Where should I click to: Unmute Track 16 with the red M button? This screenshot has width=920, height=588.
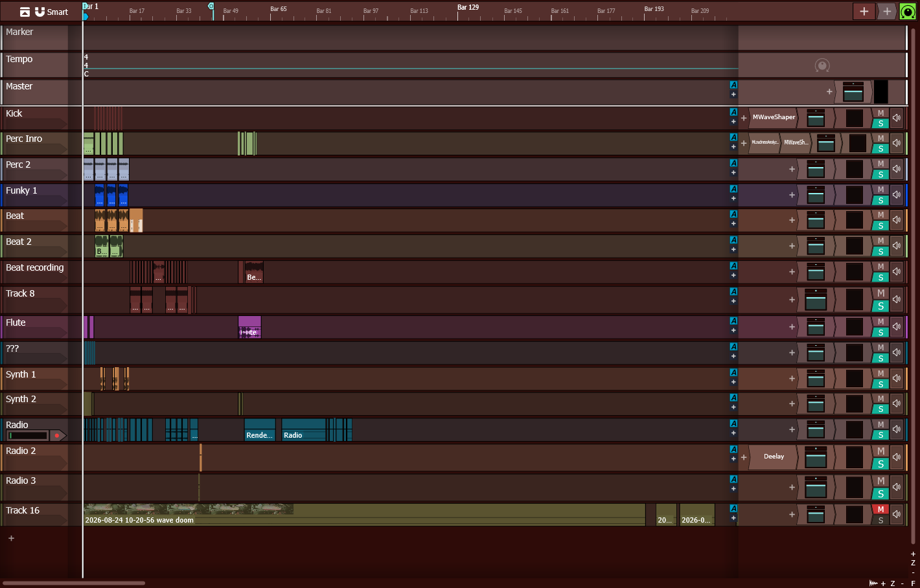[x=880, y=510]
